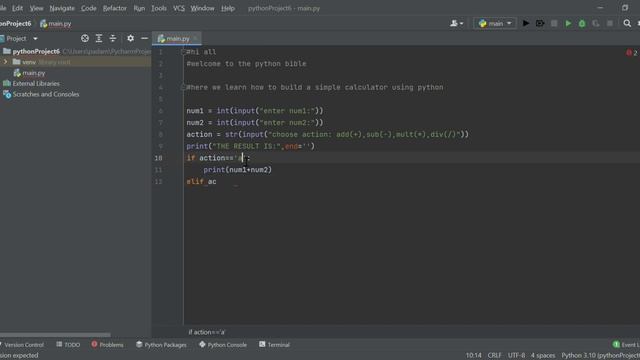This screenshot has height=360, width=640.
Task: Open the Refactor menu
Action: [x=115, y=8]
